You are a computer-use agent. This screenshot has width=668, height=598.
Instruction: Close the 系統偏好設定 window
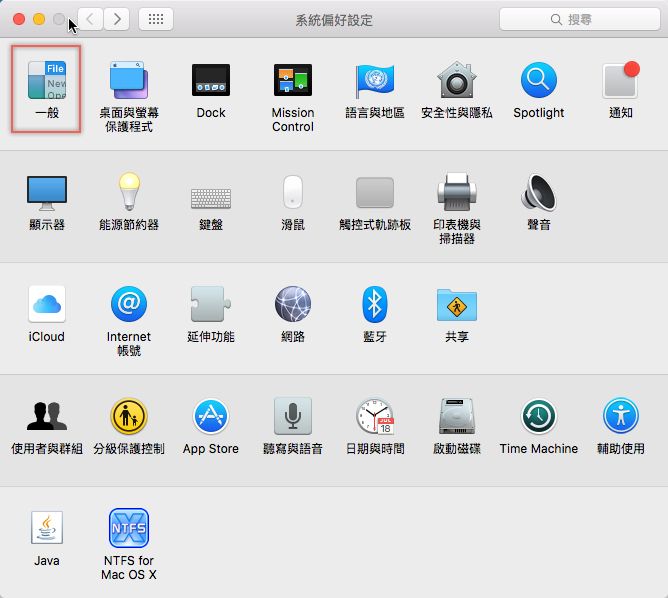(x=19, y=19)
